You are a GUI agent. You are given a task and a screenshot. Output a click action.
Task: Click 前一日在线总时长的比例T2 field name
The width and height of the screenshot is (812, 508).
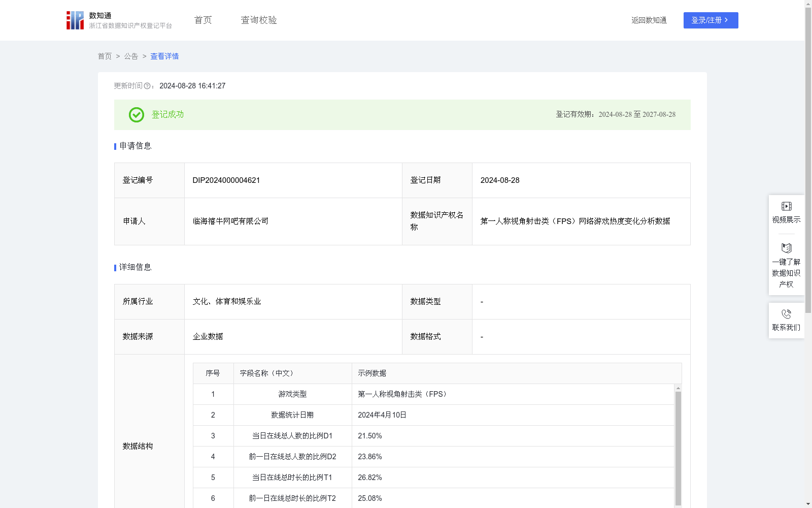292,498
